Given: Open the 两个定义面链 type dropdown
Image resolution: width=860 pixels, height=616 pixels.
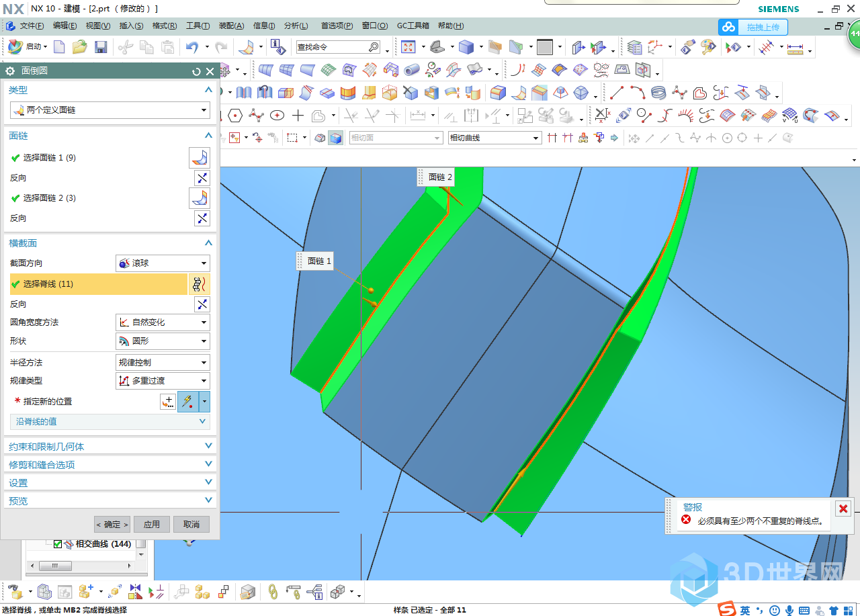Looking at the screenshot, I should (110, 110).
